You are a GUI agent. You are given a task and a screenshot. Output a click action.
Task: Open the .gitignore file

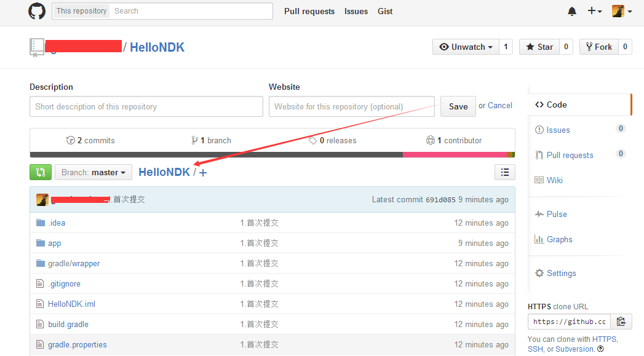tap(64, 283)
